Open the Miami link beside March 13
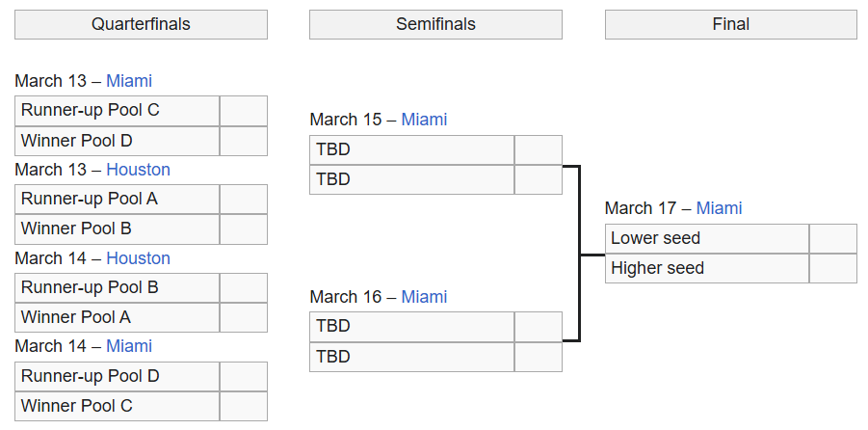Image resolution: width=868 pixels, height=430 pixels. pos(129,81)
